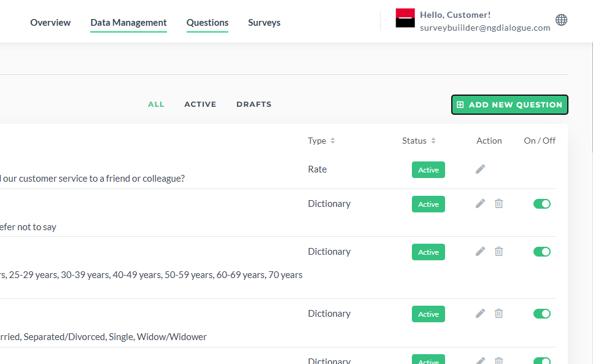Open the Data Management section
The height and width of the screenshot is (364, 593).
(128, 23)
